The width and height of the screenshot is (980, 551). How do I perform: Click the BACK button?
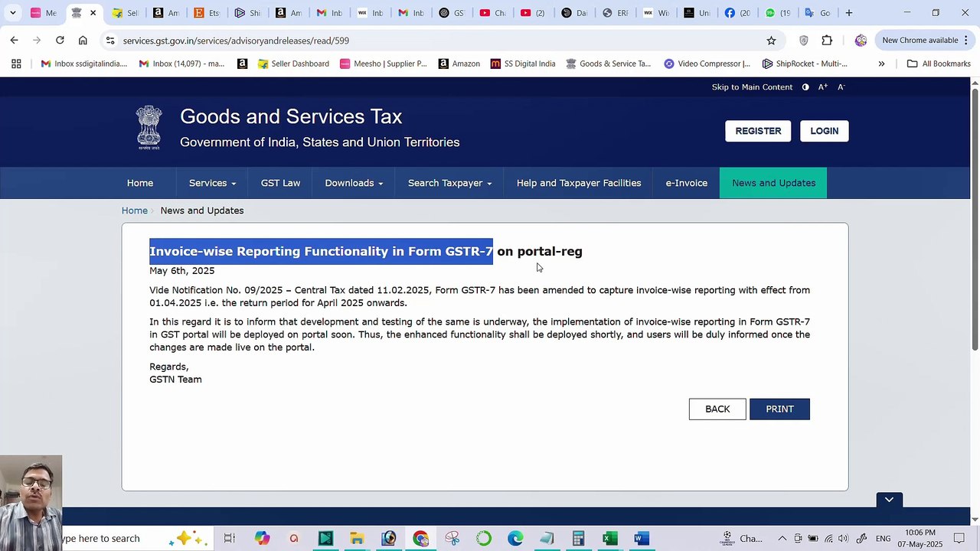pyautogui.click(x=717, y=409)
